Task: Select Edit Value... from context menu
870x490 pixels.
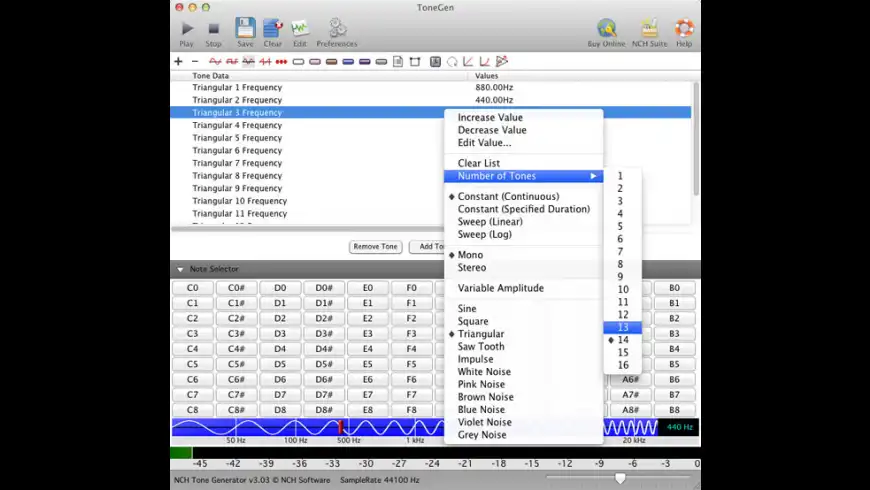Action: (484, 143)
